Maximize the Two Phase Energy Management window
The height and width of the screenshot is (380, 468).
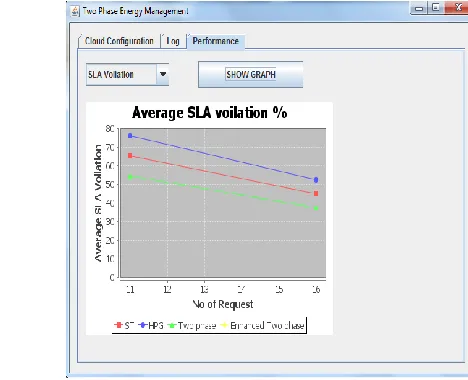(436, 7)
